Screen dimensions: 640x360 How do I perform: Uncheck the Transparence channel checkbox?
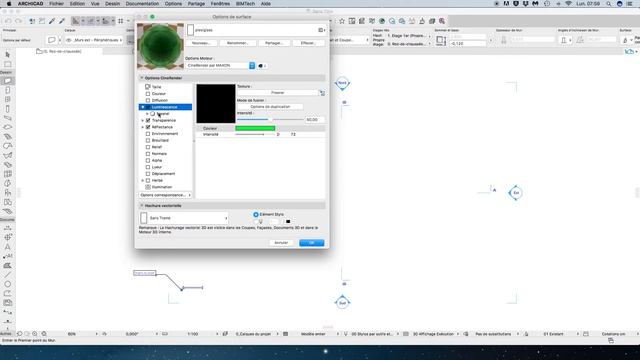tap(148, 120)
